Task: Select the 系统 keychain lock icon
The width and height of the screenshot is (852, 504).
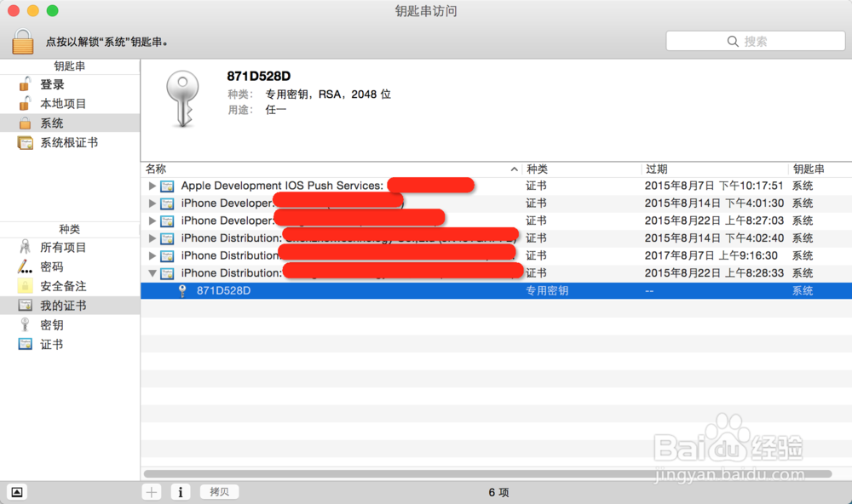Action: coord(25,123)
